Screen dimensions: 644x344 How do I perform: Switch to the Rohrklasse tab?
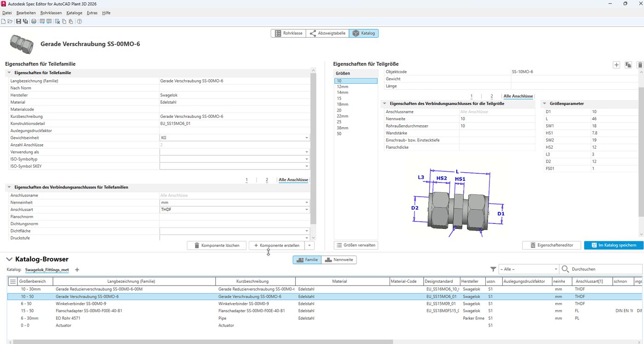(288, 33)
